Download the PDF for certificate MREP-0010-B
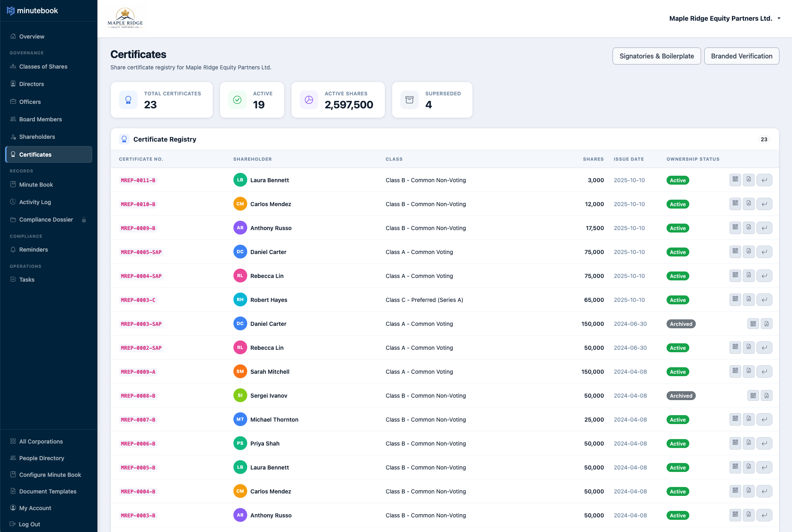 (x=749, y=204)
